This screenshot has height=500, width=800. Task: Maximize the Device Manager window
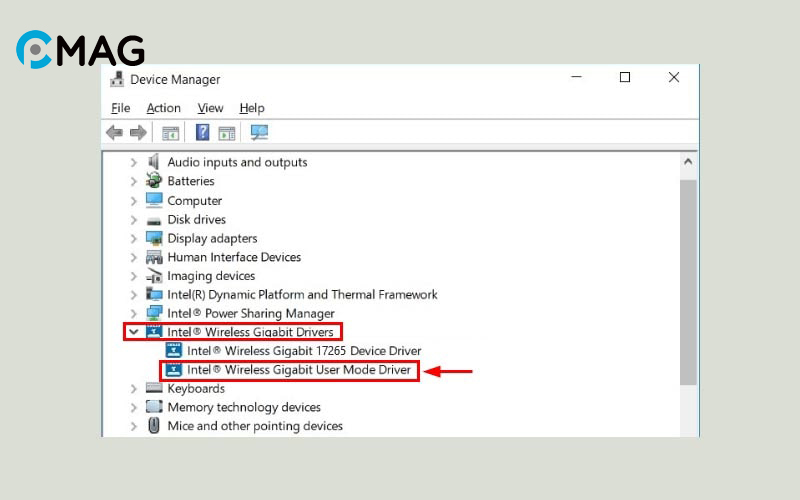click(624, 77)
